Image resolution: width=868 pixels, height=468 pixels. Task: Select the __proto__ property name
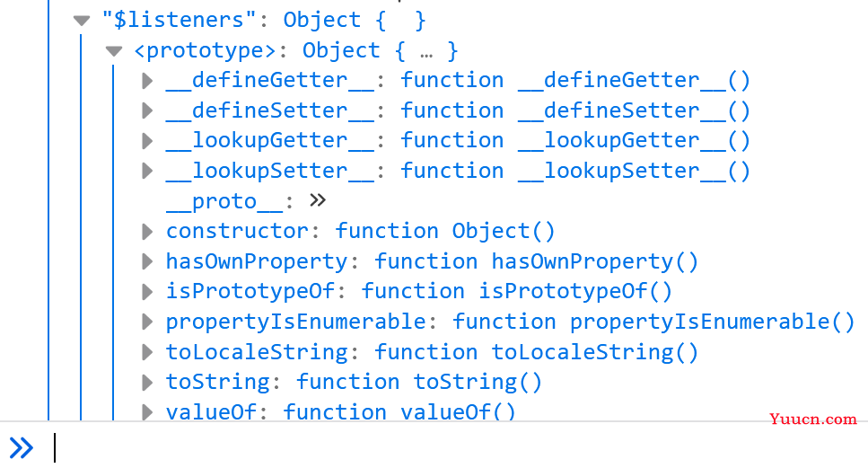point(224,201)
